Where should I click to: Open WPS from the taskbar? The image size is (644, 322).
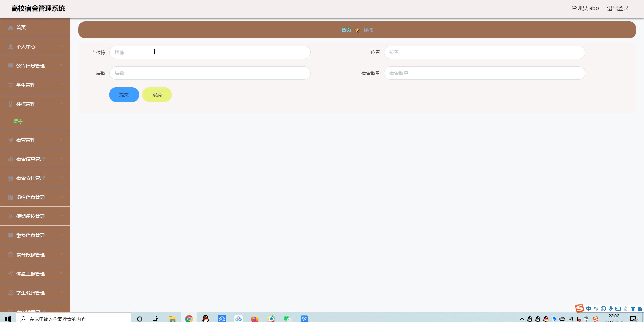coord(304,319)
